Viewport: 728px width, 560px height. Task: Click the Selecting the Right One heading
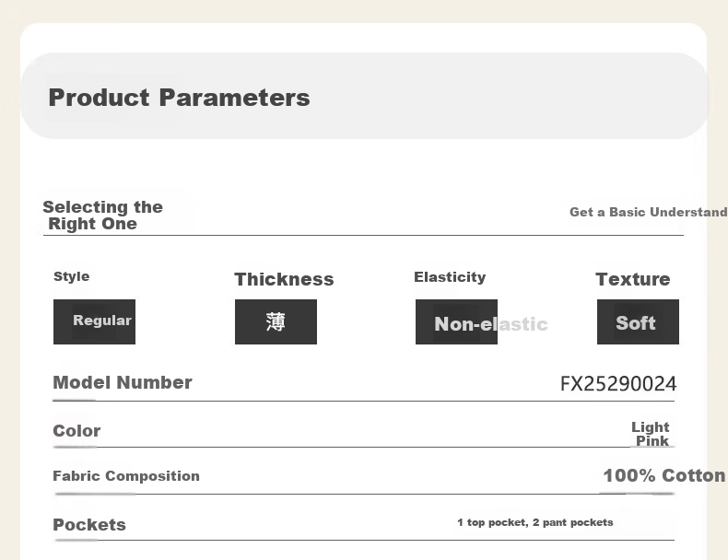102,216
